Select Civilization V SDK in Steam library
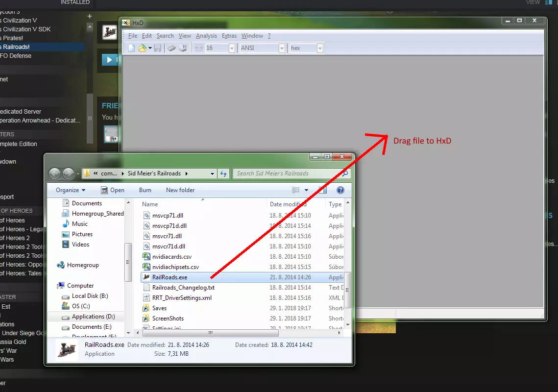Viewport: 558px width, 392px height. point(26,29)
